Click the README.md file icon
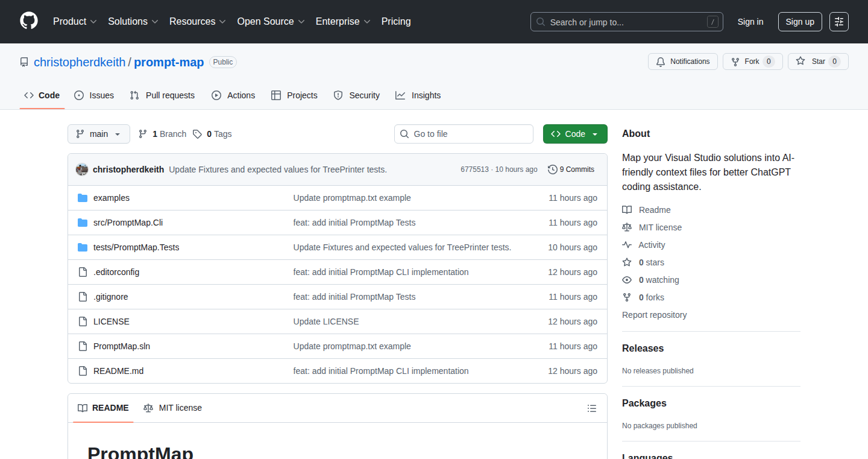The image size is (868, 459). [x=83, y=371]
